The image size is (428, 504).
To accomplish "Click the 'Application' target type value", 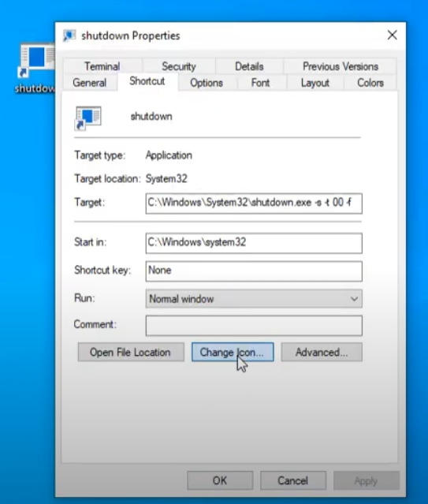I will click(x=169, y=155).
